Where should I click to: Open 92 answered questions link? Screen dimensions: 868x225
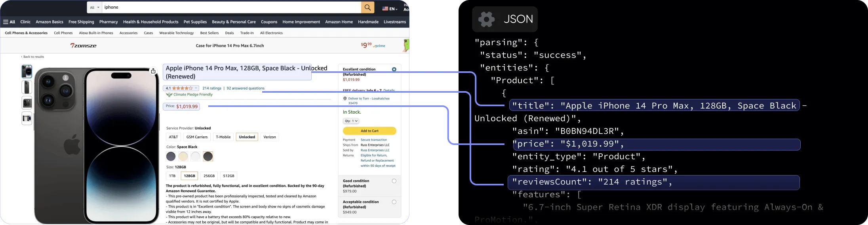[246, 88]
